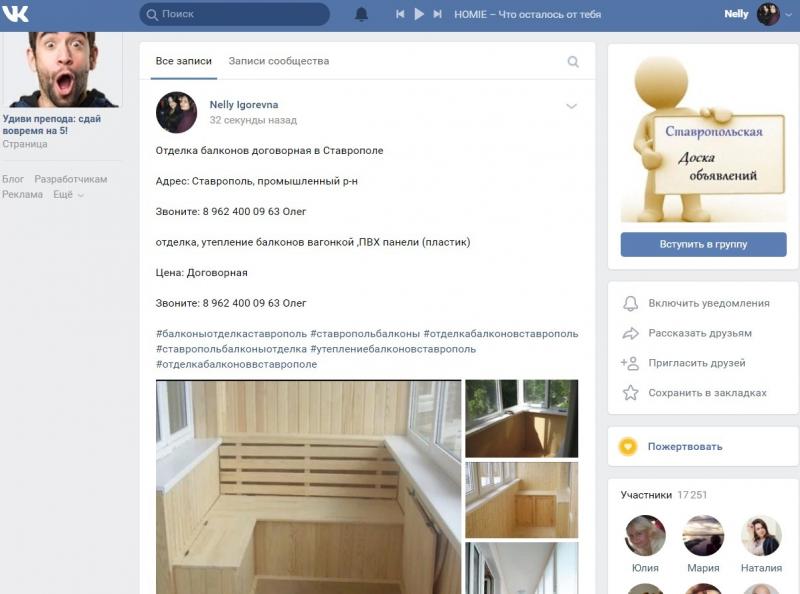Image resolution: width=800 pixels, height=594 pixels.
Task: Open Nelly Igorevna post author avatar
Action: [x=177, y=112]
